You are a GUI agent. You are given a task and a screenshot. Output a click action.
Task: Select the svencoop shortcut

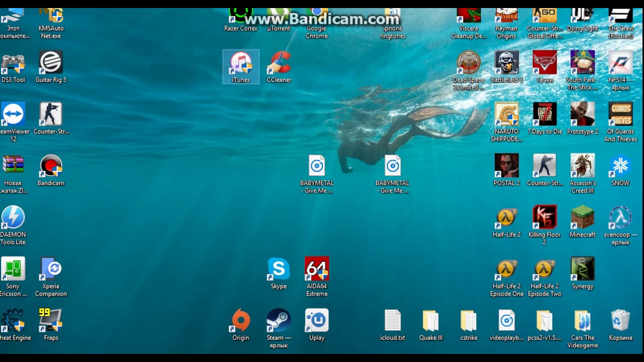tap(620, 217)
